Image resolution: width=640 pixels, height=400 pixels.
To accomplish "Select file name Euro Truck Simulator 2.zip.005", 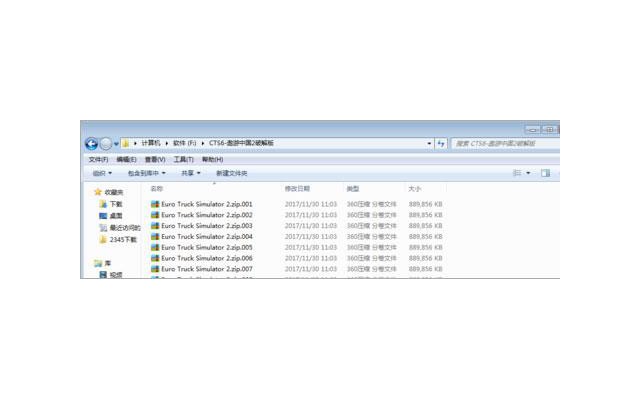I will point(207,247).
